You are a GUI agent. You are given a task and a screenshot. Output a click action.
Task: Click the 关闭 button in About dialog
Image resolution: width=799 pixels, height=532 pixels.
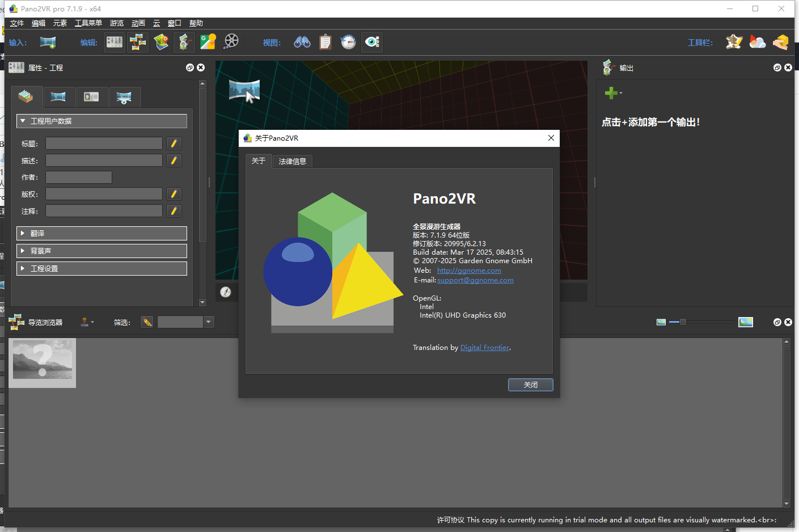coord(531,385)
